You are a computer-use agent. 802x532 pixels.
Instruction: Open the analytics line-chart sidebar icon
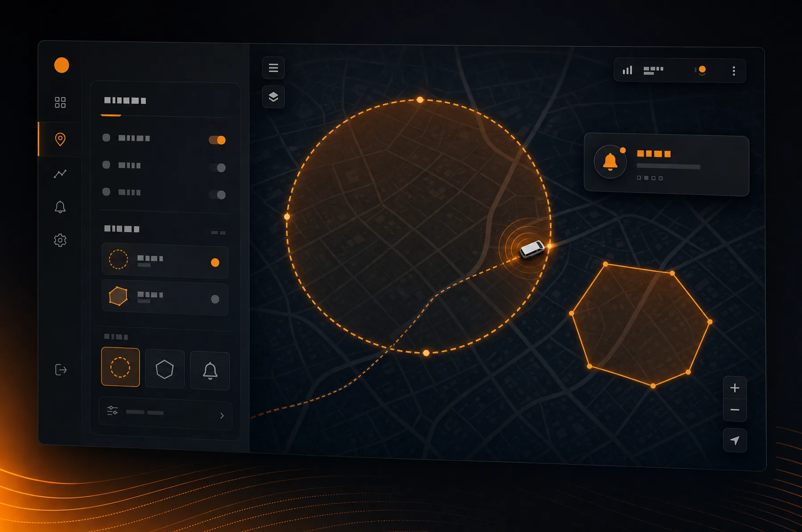click(60, 174)
